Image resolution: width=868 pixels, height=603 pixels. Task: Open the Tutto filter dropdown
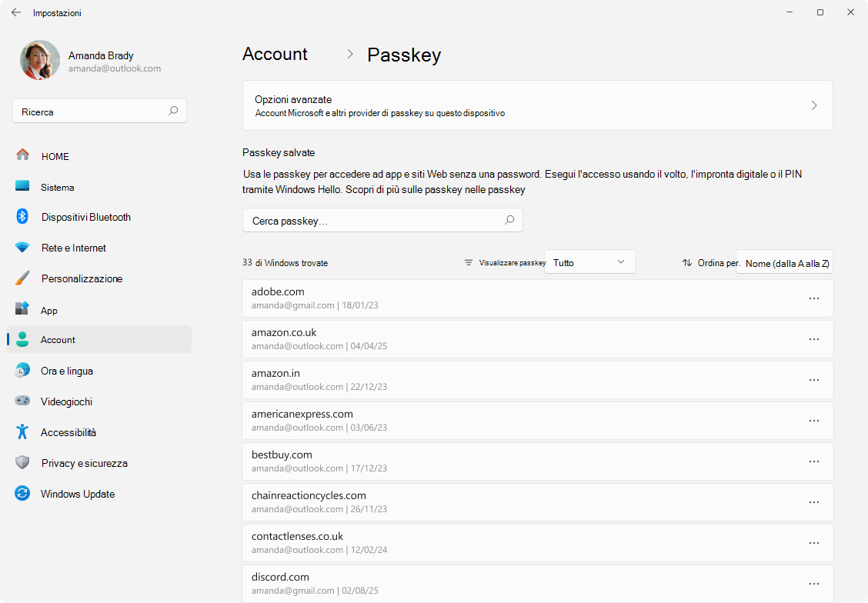point(589,262)
